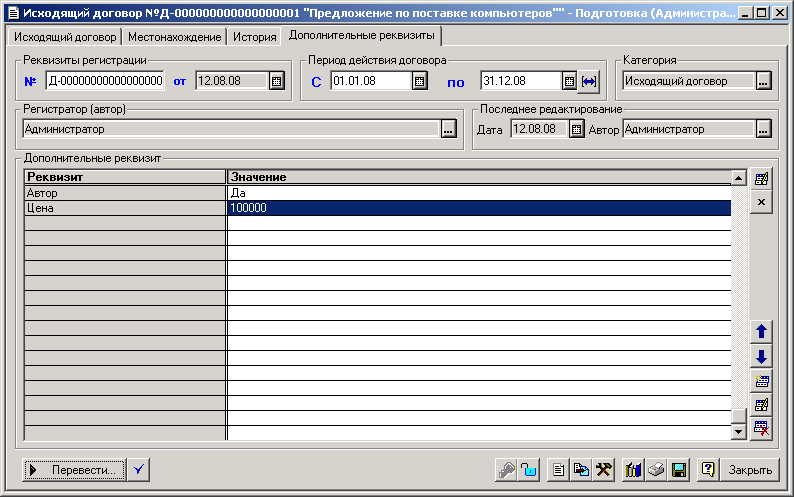Delete requisite row with red-cross icon
This screenshot has width=794, height=497.
(761, 429)
